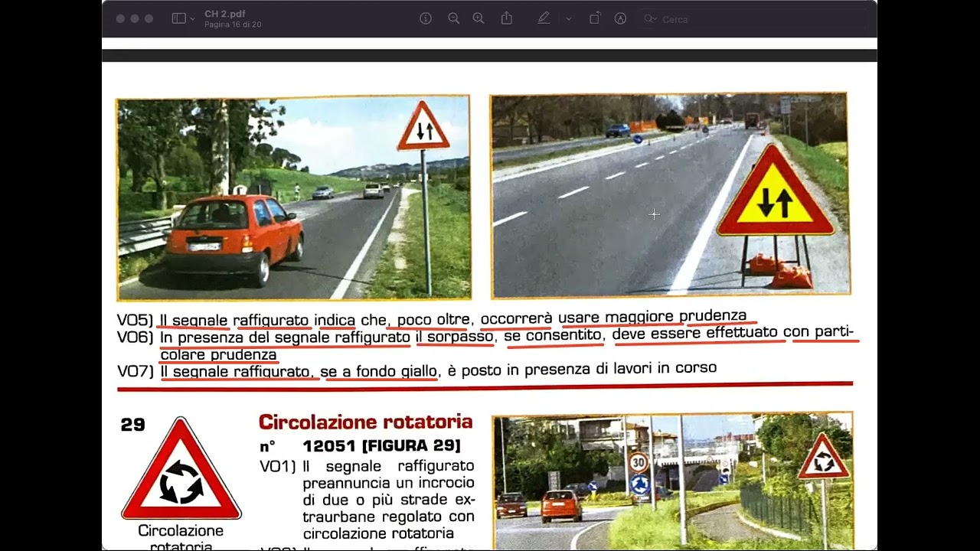Show the Markup toolbar
980x551 pixels.
click(620, 18)
